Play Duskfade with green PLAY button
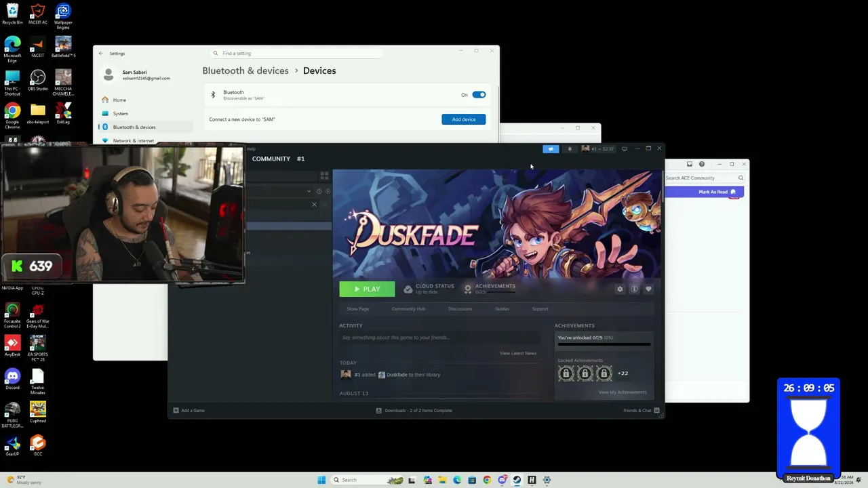 point(367,289)
